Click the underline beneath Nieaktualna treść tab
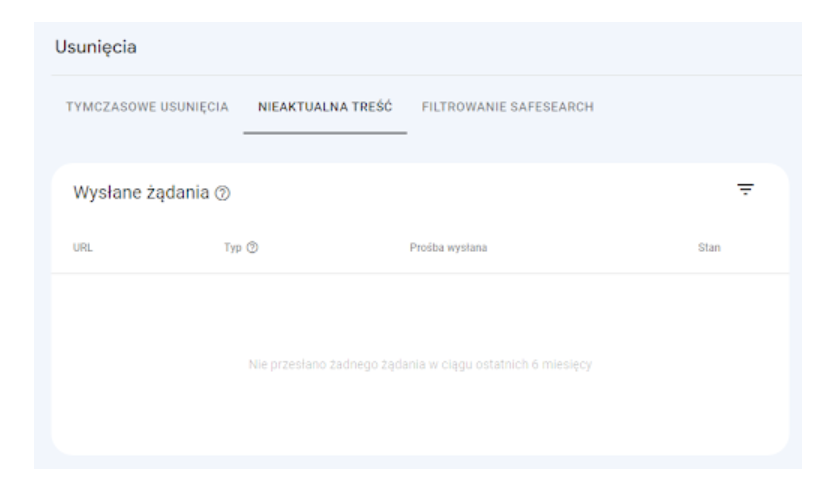This screenshot has width=833, height=489. (325, 133)
